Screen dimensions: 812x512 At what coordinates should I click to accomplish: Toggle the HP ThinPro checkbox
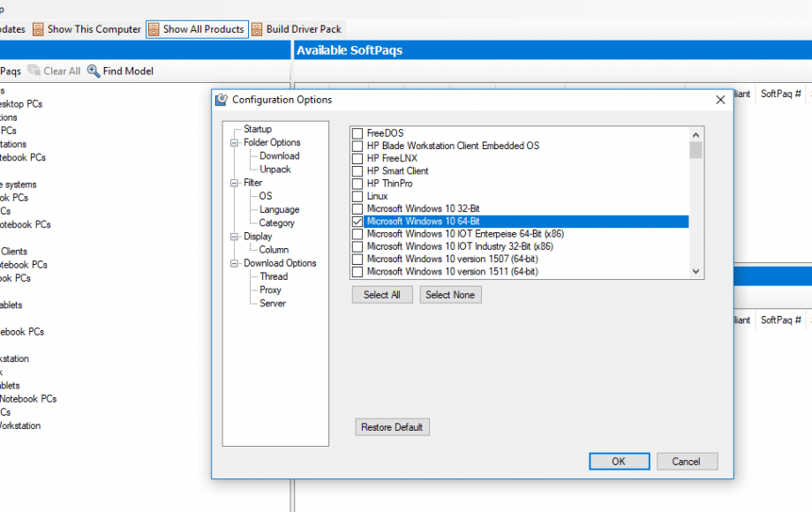pyautogui.click(x=357, y=184)
